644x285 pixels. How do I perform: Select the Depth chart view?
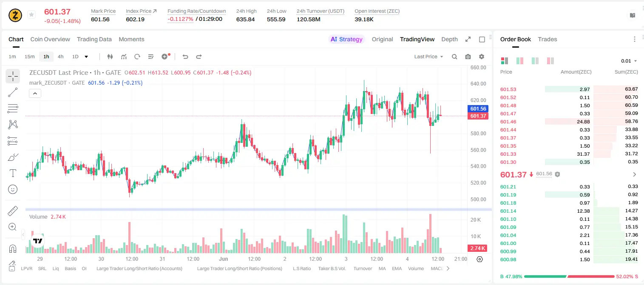coord(449,39)
